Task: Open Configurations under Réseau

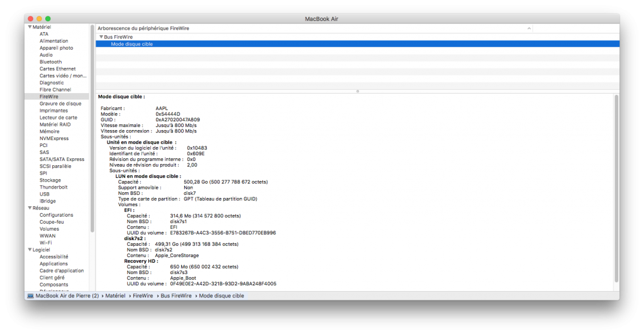Action: (56, 216)
